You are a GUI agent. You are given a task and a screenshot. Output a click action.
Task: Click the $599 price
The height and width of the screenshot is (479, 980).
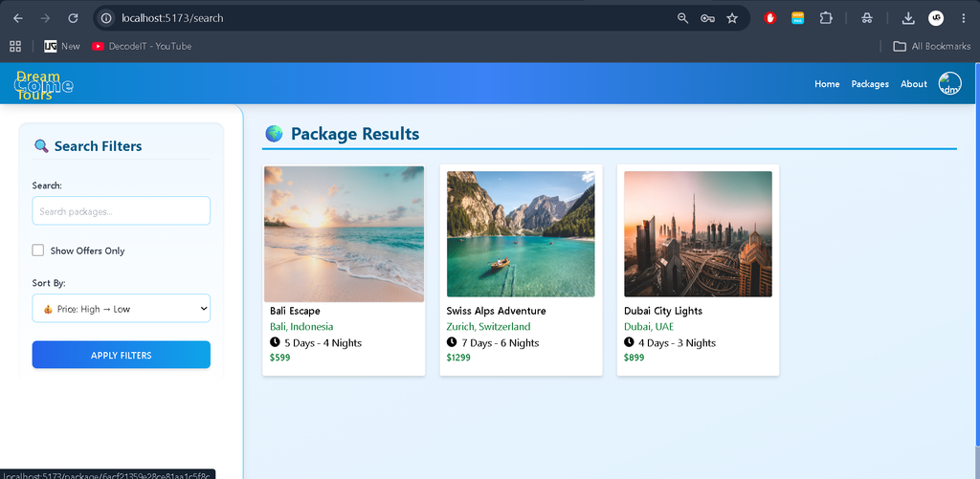[x=280, y=358]
